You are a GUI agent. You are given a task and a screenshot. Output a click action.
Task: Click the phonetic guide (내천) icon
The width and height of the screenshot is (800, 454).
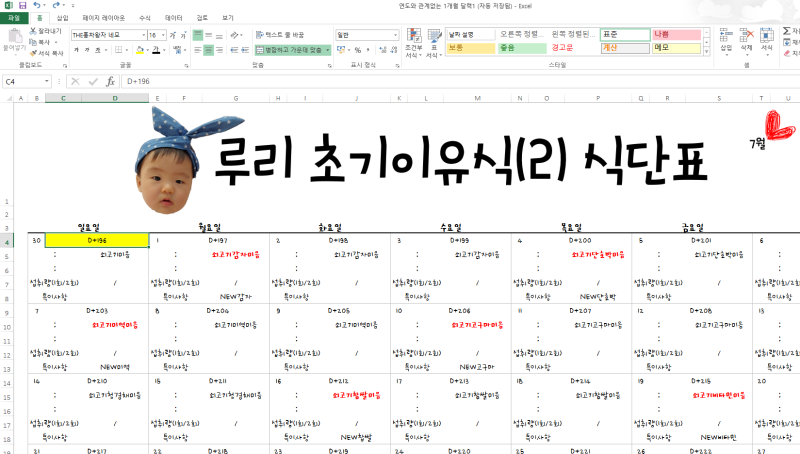pos(177,50)
